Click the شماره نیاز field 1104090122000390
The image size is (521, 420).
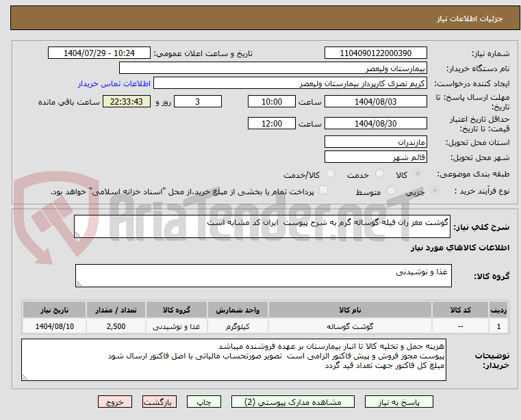(x=375, y=53)
